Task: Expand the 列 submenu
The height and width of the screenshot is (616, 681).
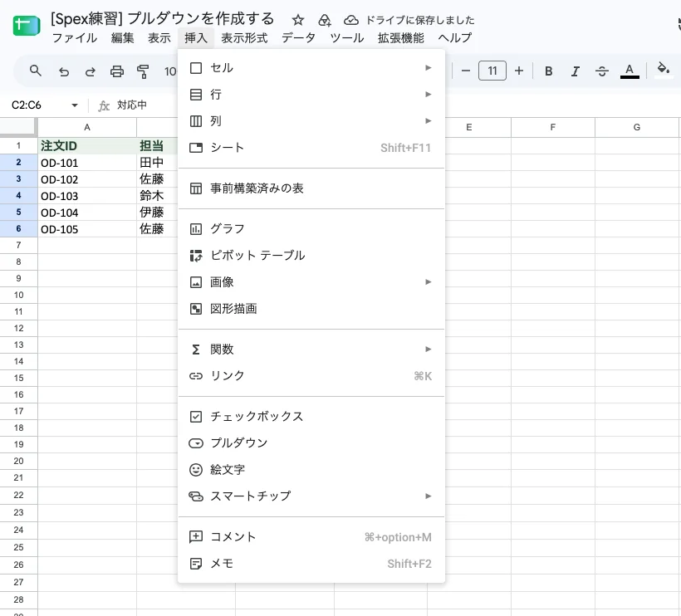Action: [311, 120]
